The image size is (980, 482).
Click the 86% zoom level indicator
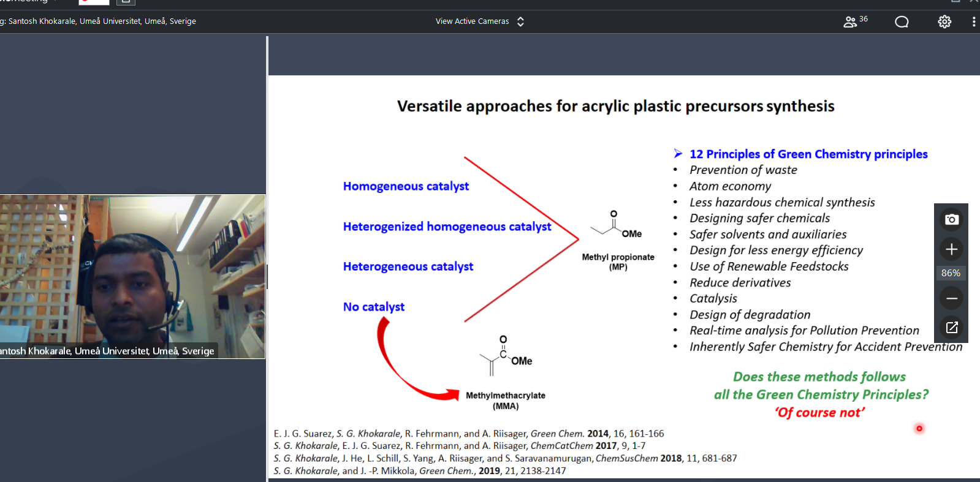[951, 273]
